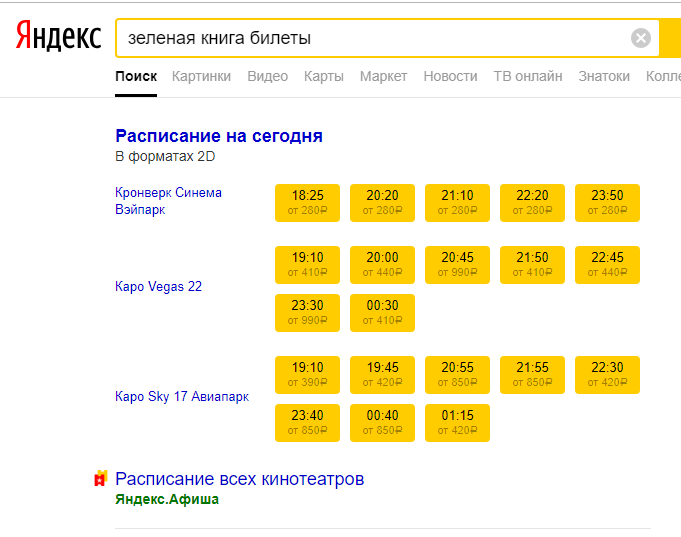Open Расписание на сегодня heading link
Image resolution: width=681 pixels, height=537 pixels.
point(219,136)
